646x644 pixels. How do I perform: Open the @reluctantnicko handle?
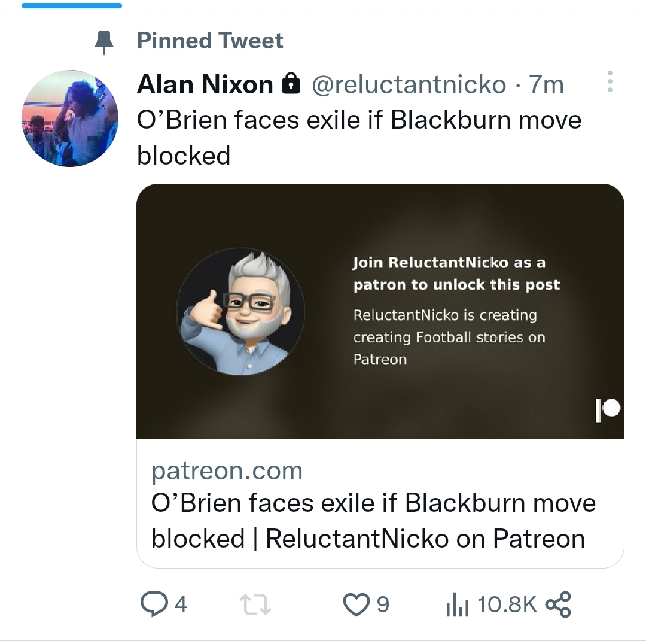pyautogui.click(x=409, y=85)
